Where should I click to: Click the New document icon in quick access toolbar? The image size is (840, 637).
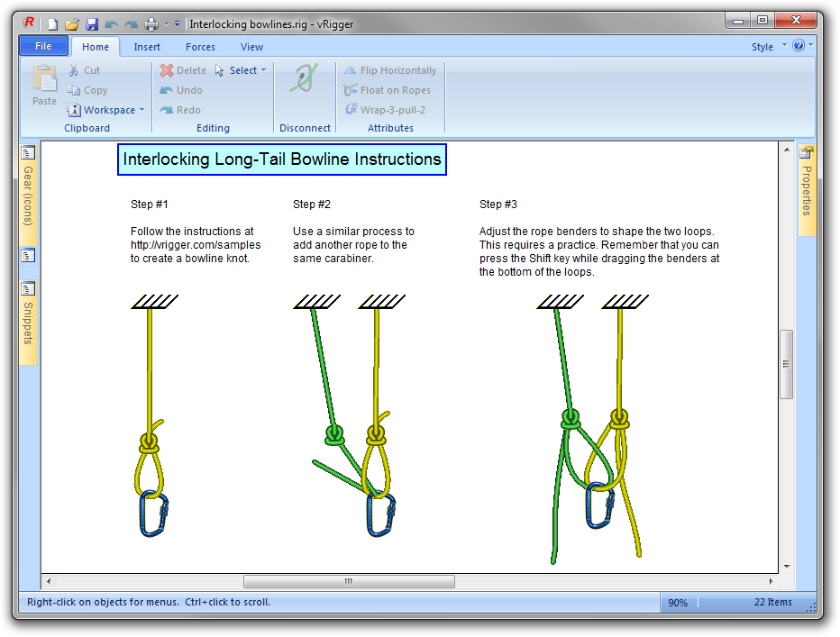(x=52, y=23)
